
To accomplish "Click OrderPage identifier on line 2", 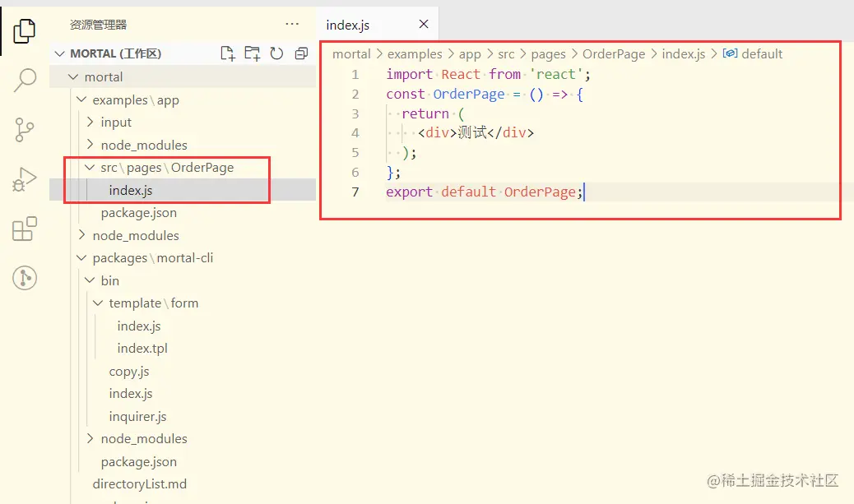I will 469,95.
